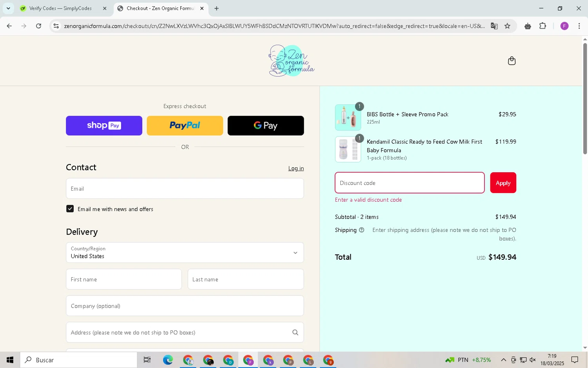
Task: Click the Email input field
Action: pyautogui.click(x=185, y=188)
